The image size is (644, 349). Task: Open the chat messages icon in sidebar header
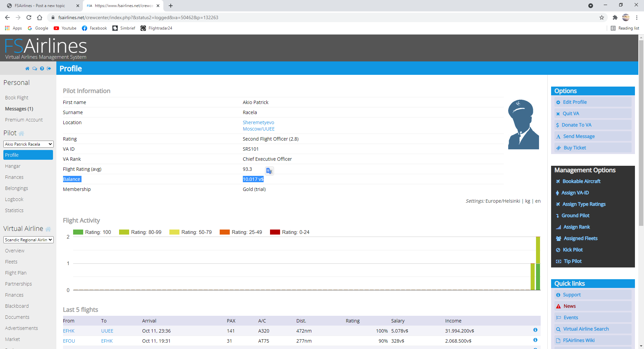[35, 68]
